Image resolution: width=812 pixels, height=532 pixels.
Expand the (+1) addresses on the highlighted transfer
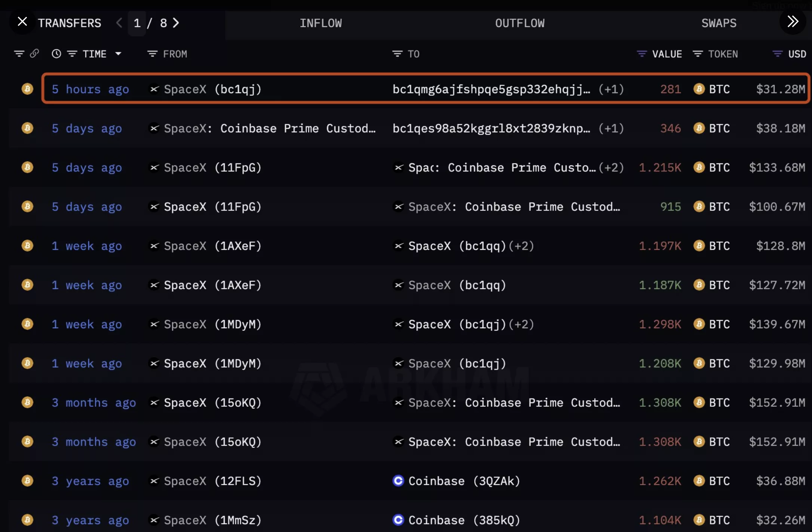611,89
